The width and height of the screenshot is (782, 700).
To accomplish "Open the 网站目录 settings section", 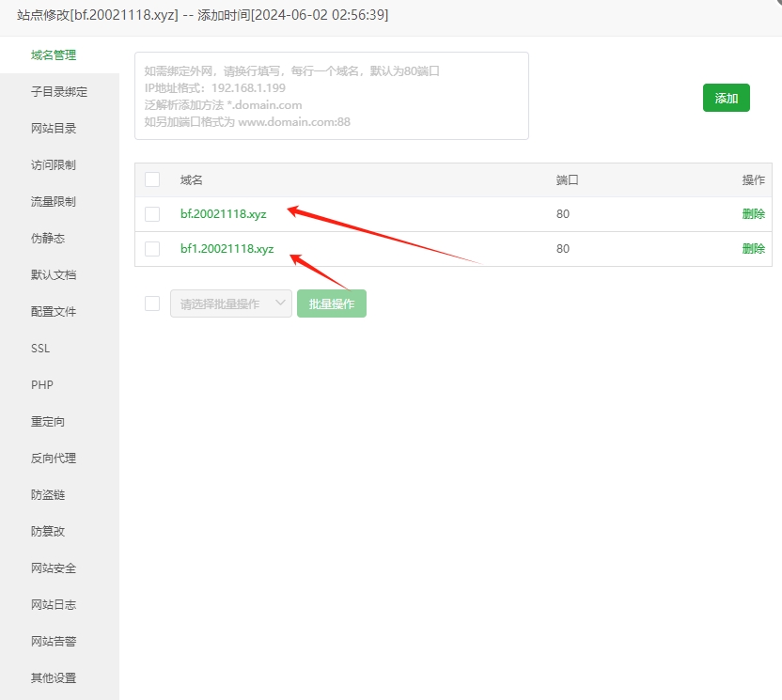I will (x=53, y=128).
